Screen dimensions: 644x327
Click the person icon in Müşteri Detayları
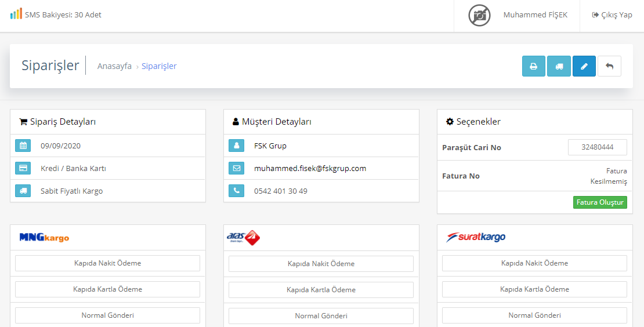pyautogui.click(x=236, y=121)
